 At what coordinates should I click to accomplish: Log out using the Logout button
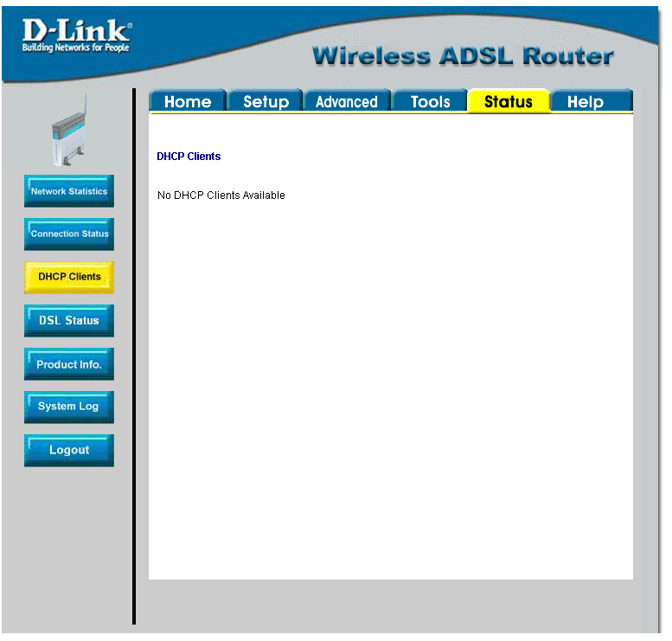(x=69, y=450)
